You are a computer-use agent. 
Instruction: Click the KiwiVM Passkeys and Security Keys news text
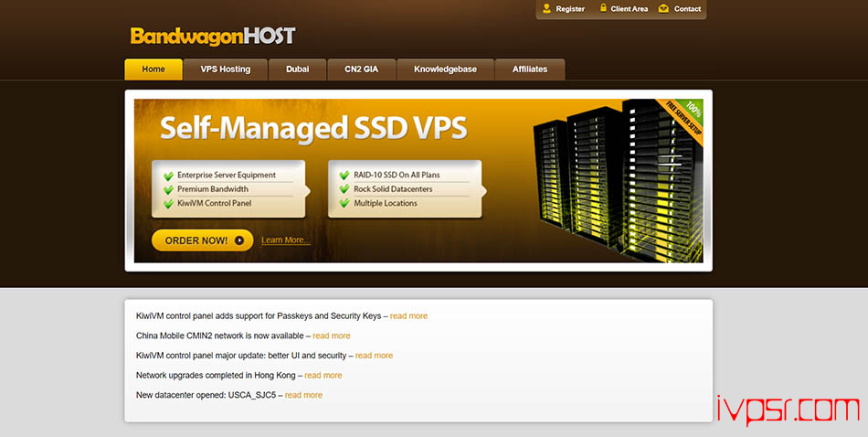pyautogui.click(x=259, y=315)
